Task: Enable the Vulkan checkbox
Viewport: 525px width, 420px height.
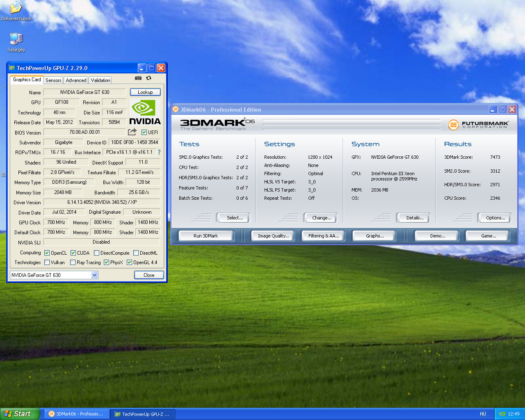Action: coord(47,262)
